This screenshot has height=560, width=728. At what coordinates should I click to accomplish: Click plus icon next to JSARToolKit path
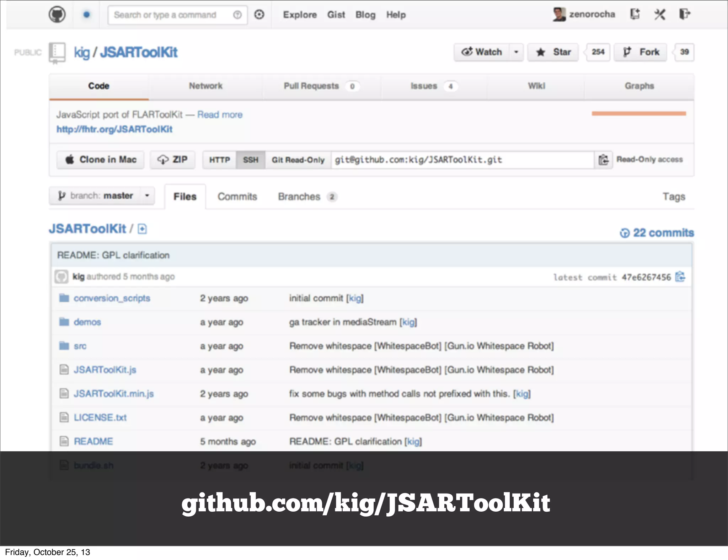click(142, 229)
